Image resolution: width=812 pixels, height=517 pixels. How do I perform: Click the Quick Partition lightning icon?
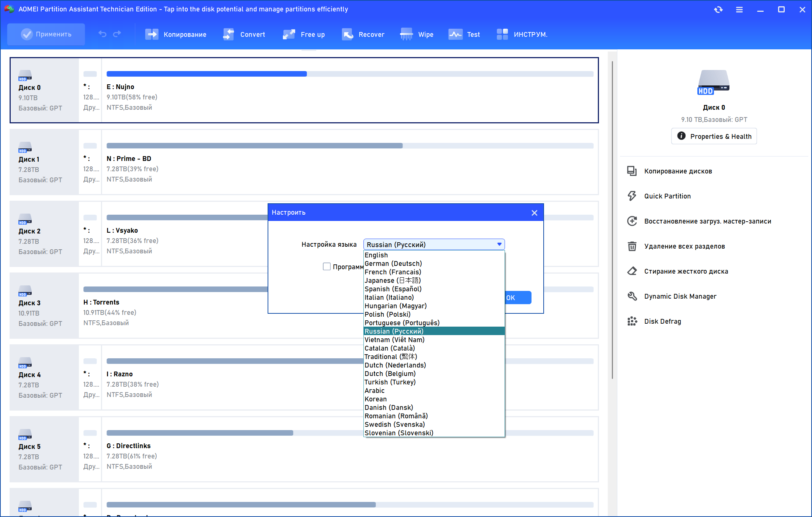[x=632, y=196]
